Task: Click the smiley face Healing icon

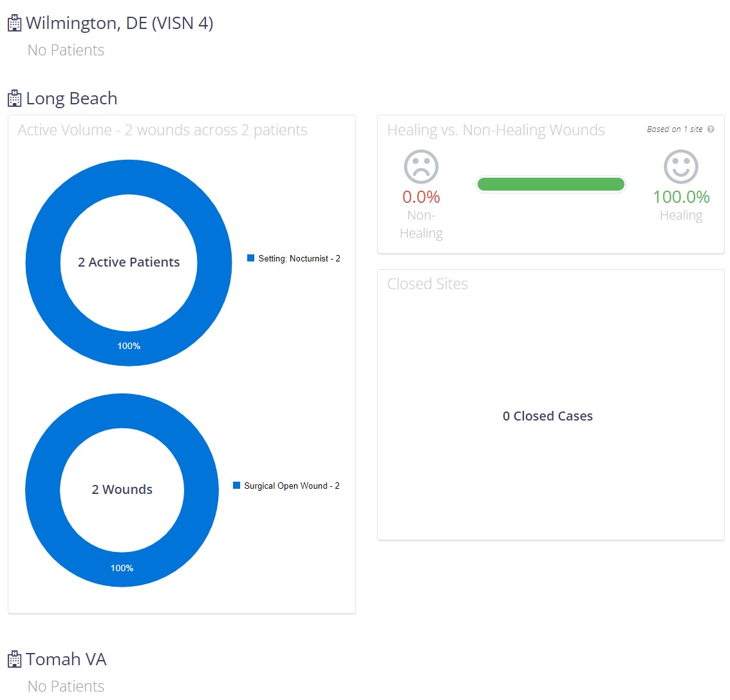Action: (680, 167)
